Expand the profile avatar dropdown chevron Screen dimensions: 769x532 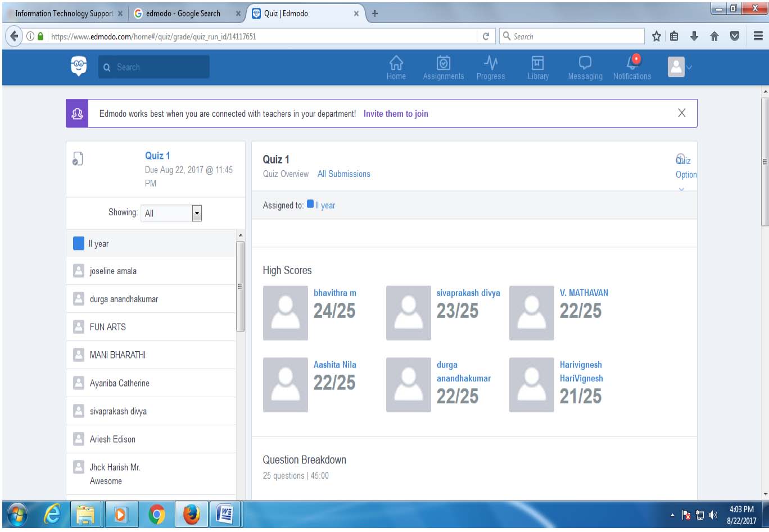point(689,67)
